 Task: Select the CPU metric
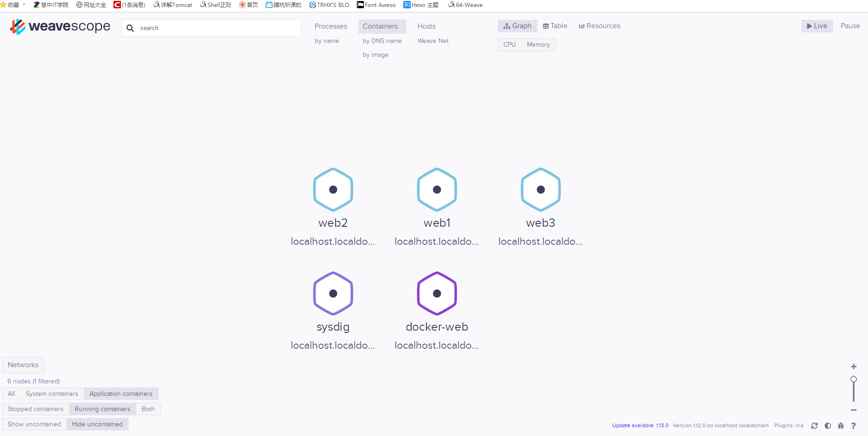(509, 45)
